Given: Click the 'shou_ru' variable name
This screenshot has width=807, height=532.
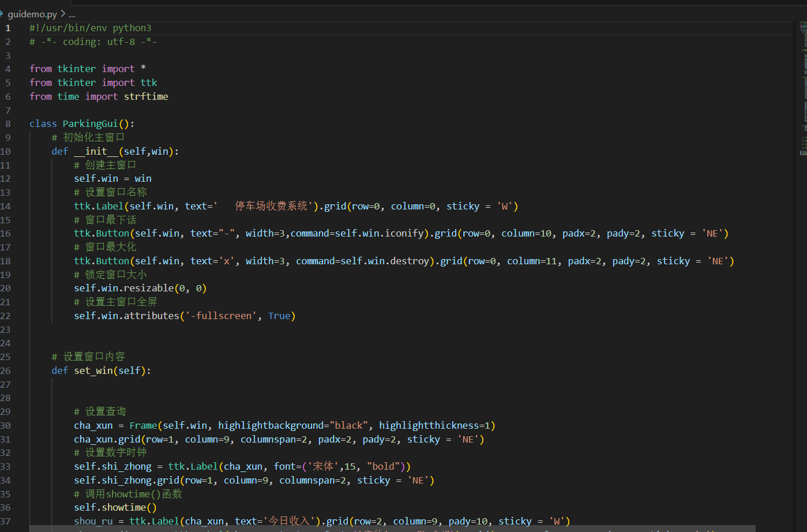Looking at the screenshot, I should tap(93, 521).
